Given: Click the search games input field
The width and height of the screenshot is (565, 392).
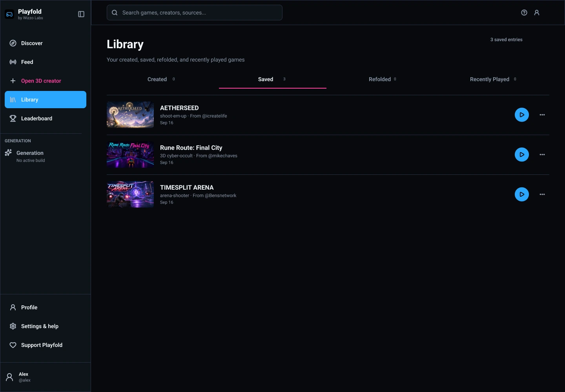Looking at the screenshot, I should click(x=195, y=13).
